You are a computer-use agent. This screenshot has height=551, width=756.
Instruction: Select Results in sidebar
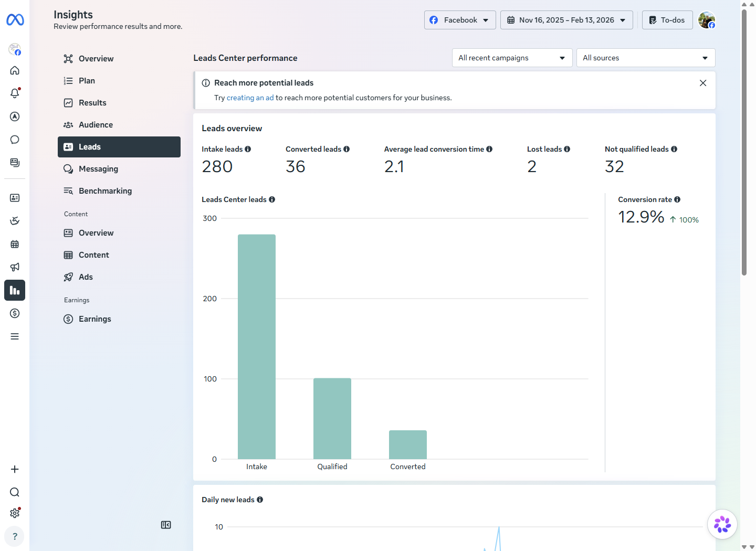point(119,103)
